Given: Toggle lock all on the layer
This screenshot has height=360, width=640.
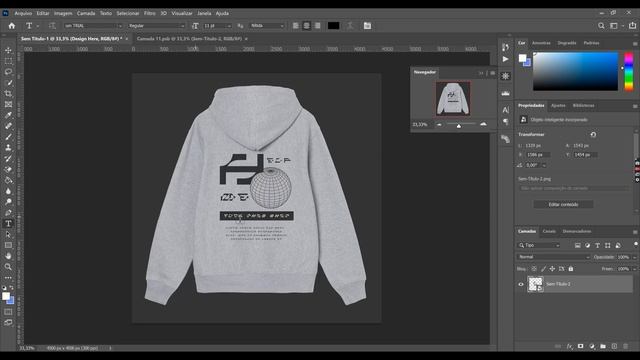Looking at the screenshot, I should point(571,269).
